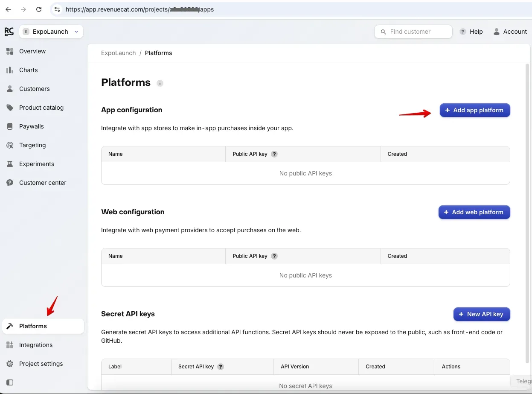Click the Help link in header
532x394 pixels.
click(x=471, y=32)
